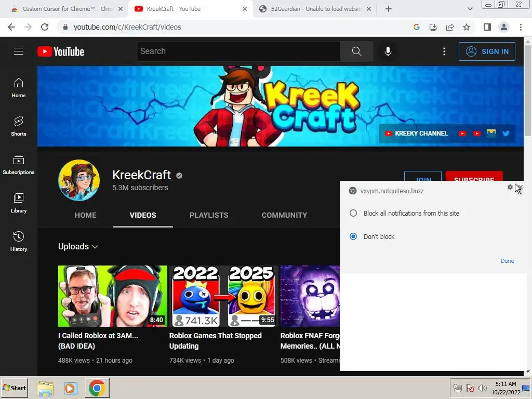Switch to the PLAYLISTS channel tab
Image resolution: width=532 pixels, height=399 pixels.
coord(209,215)
